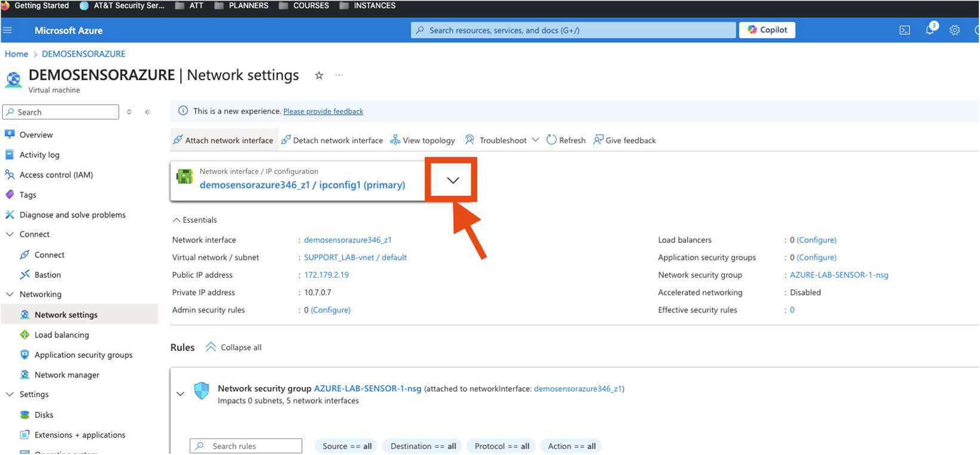Open the Azure portal hamburger menu

click(x=8, y=30)
